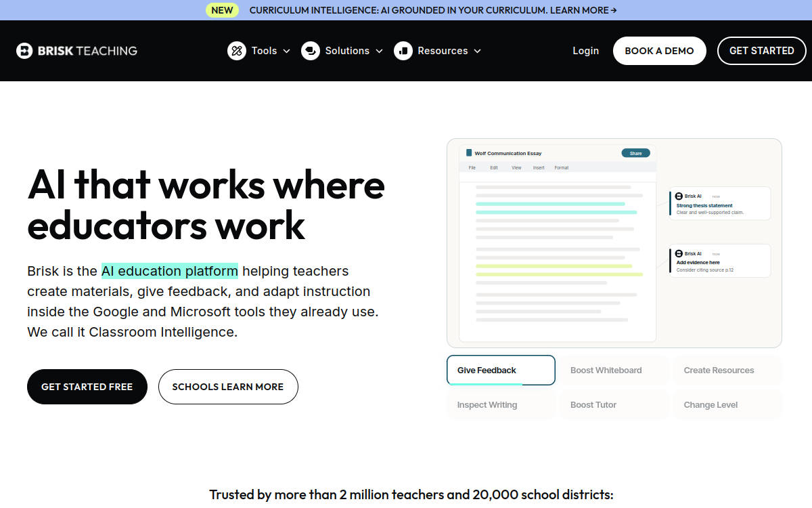Expand the Resources dropdown chevron
The image size is (812, 508).
pyautogui.click(x=477, y=51)
